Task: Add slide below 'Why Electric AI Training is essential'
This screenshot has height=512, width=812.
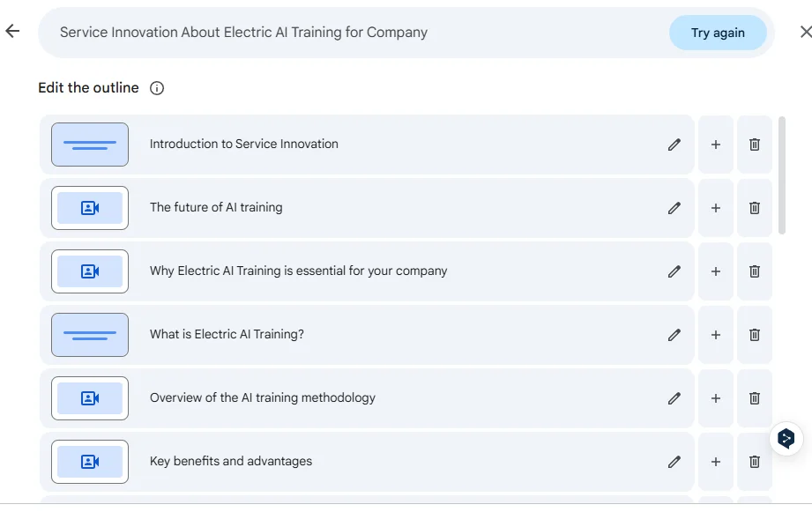Action: click(716, 271)
